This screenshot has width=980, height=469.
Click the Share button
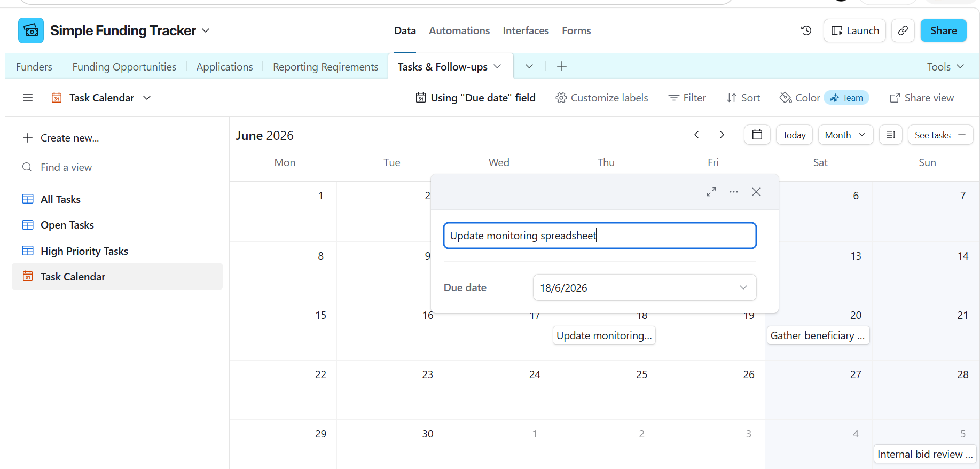click(944, 30)
